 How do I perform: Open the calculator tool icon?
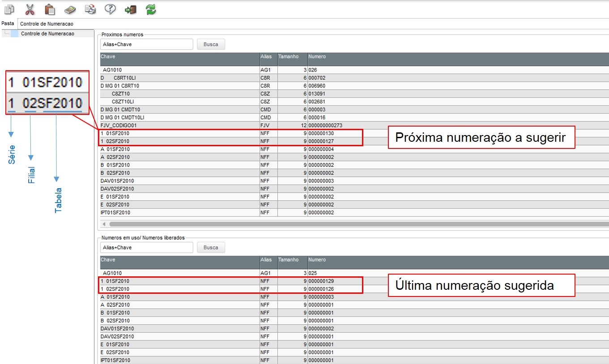[x=70, y=9]
